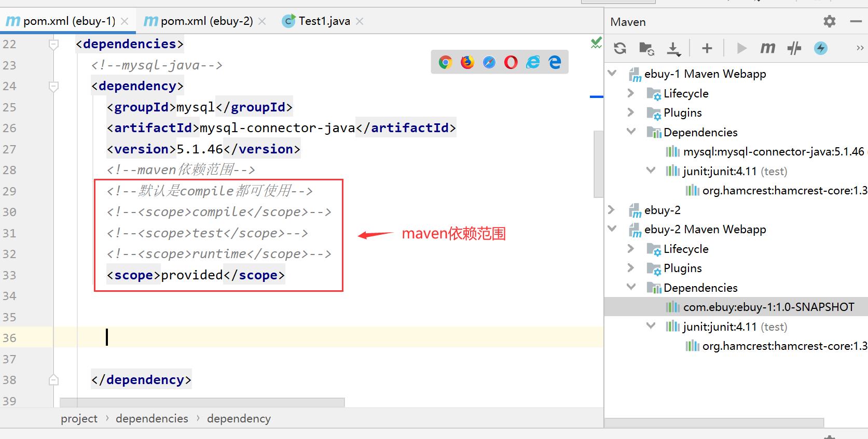
Task: Show more Maven toolbar actions chevron
Action: click(x=860, y=48)
